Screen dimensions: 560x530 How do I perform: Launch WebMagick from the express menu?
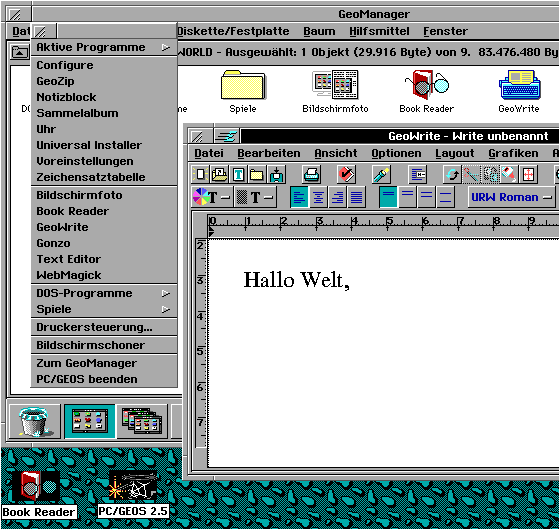104,275
